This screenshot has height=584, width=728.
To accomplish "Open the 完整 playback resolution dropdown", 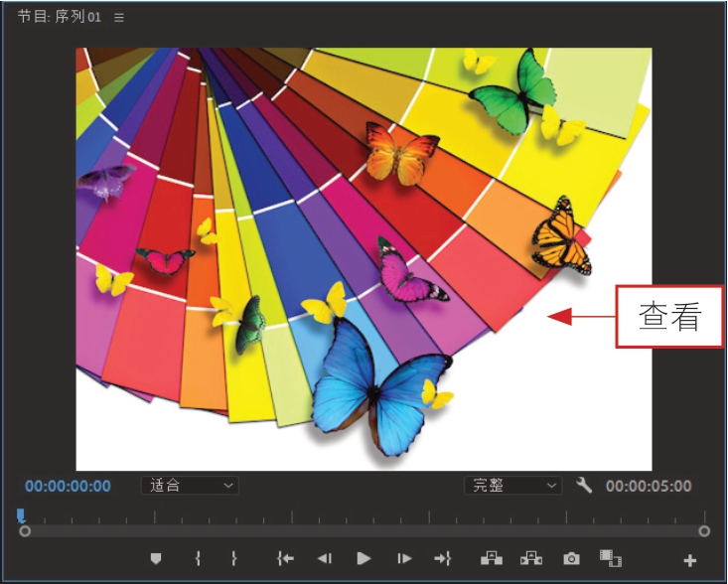I will 513,486.
